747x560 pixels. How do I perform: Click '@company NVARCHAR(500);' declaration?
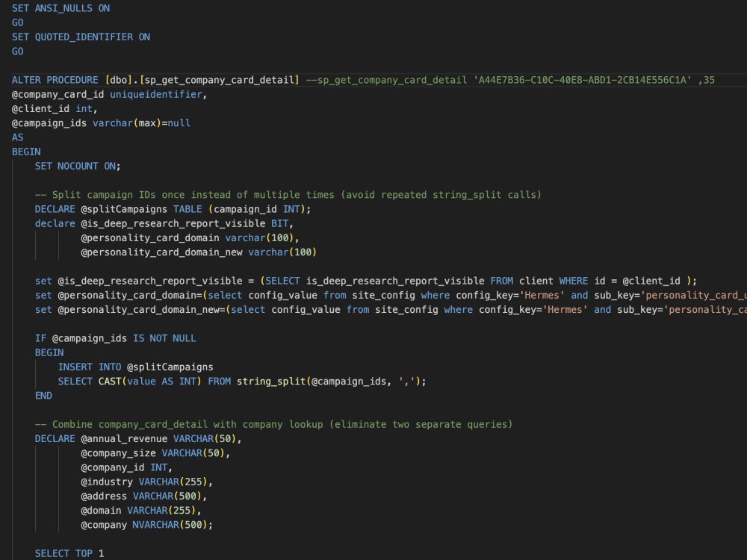pyautogui.click(x=146, y=524)
